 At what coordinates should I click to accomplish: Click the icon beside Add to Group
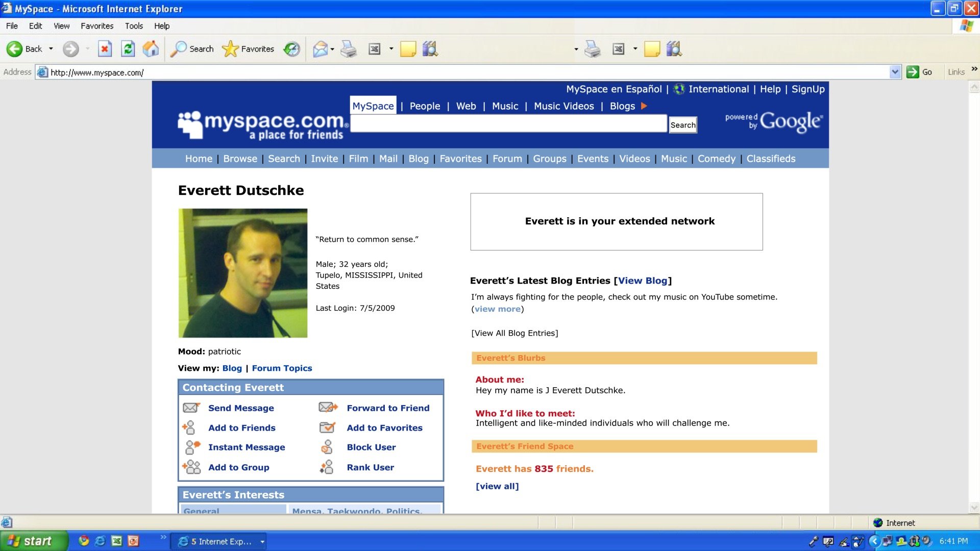tap(191, 467)
